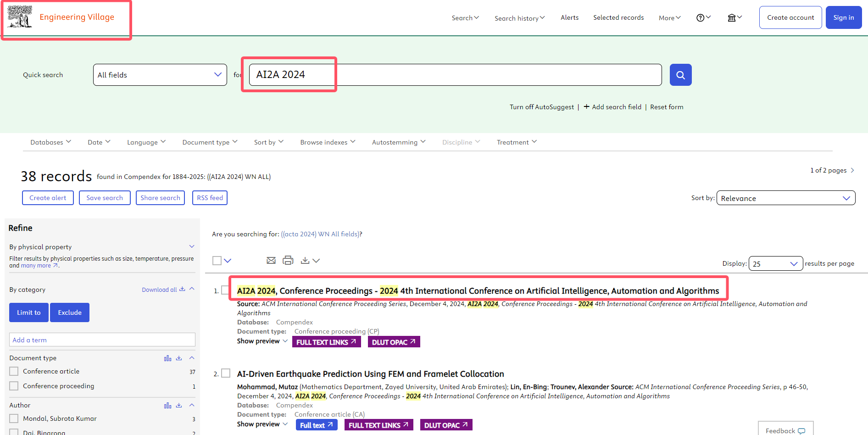
Task: Click Limit to button
Action: point(29,312)
